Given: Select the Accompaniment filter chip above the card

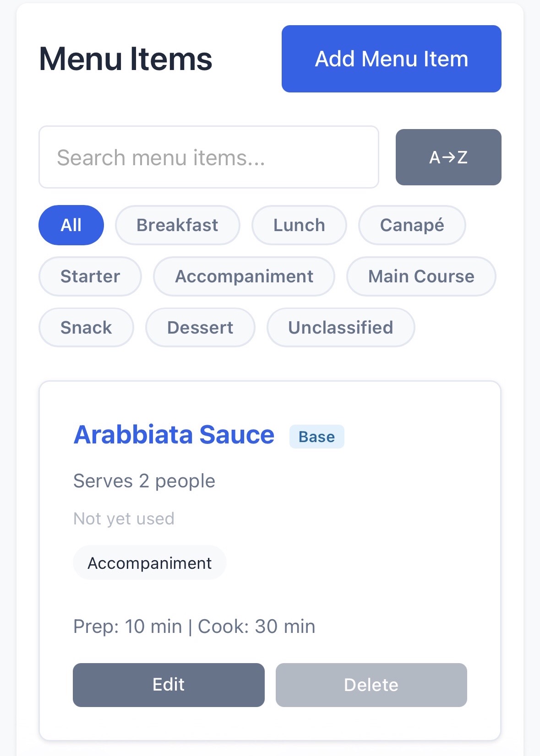Looking at the screenshot, I should (x=244, y=276).
